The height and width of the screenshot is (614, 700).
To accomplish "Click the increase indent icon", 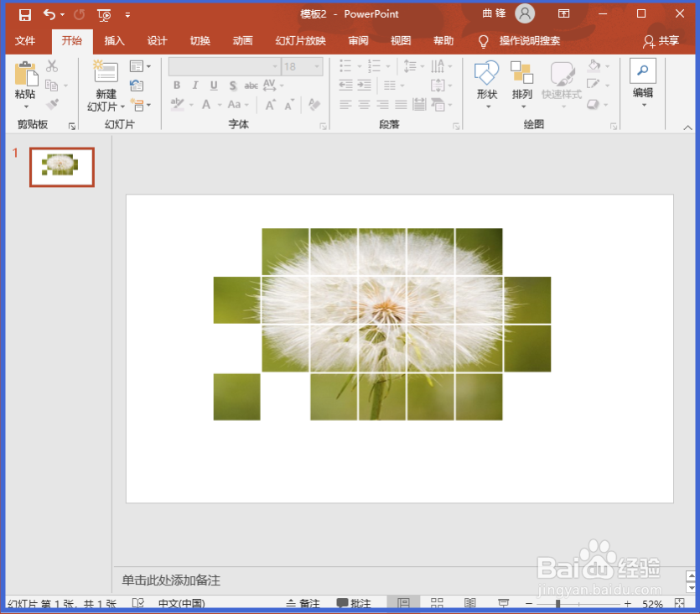I will pos(365,86).
